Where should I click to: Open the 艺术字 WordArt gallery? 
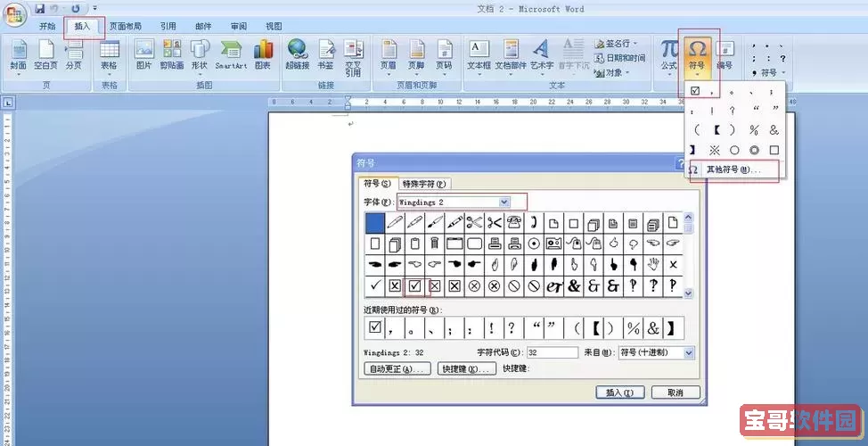click(542, 56)
